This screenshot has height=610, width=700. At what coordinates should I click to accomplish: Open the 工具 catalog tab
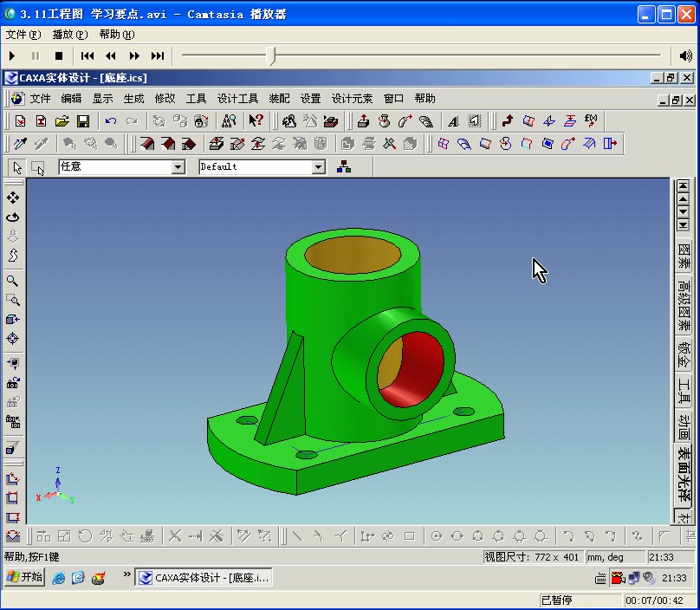(x=684, y=391)
